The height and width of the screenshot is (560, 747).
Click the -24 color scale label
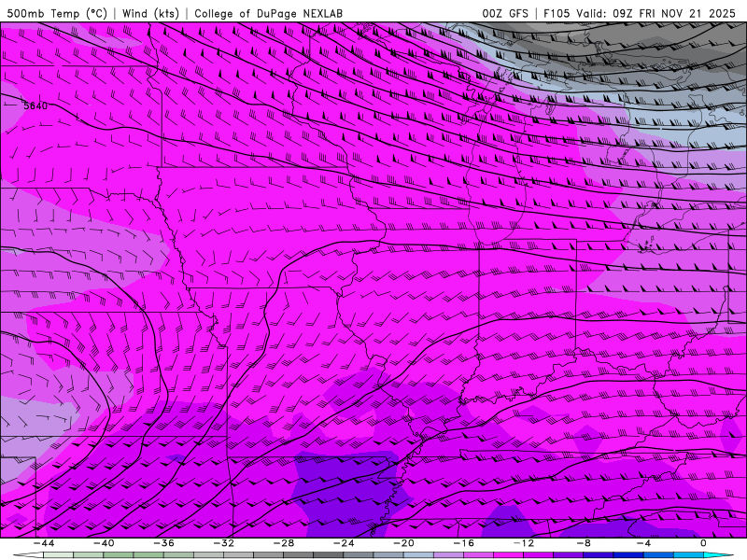tap(344, 543)
